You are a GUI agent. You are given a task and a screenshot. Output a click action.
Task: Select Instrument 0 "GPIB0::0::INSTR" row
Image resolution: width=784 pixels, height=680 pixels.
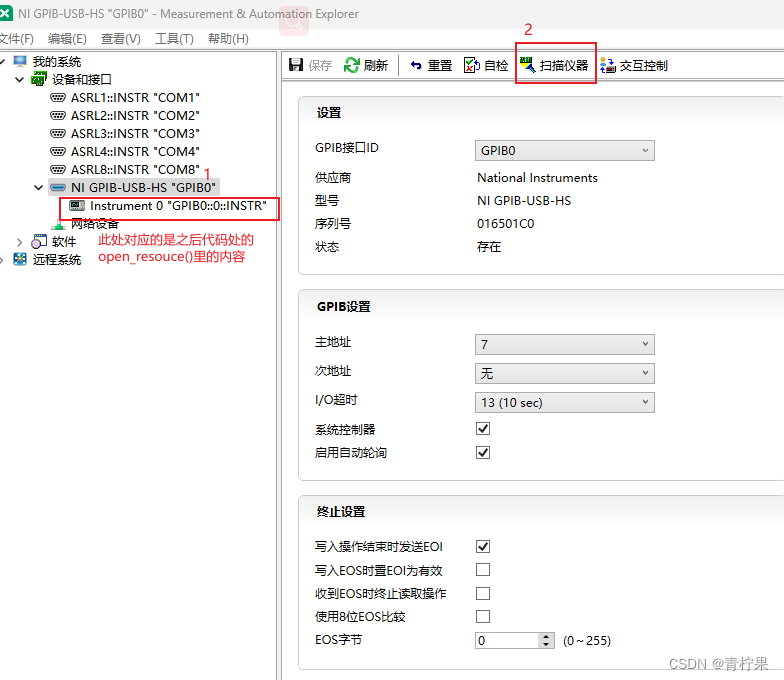[x=169, y=206]
